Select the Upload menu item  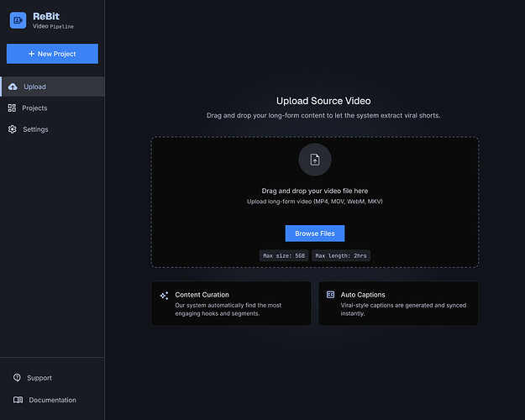tap(52, 87)
